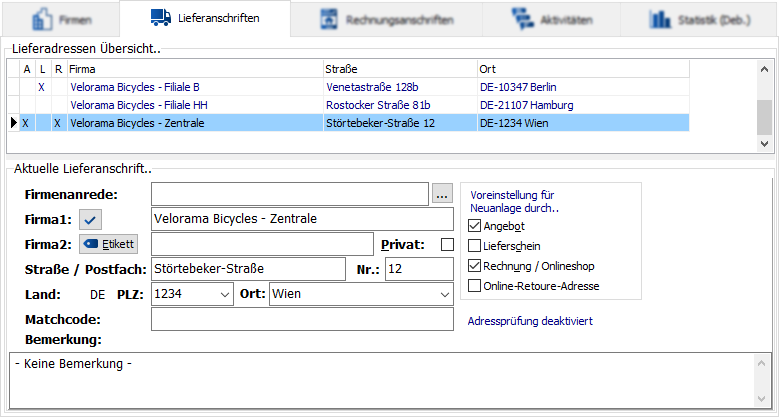
Task: Switch to the Aktivitäten tab
Action: click(x=551, y=20)
